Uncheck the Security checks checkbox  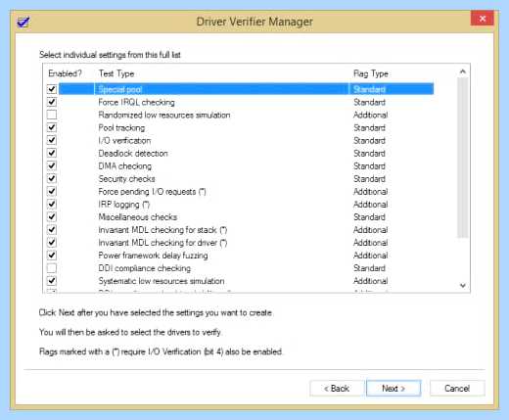52,178
